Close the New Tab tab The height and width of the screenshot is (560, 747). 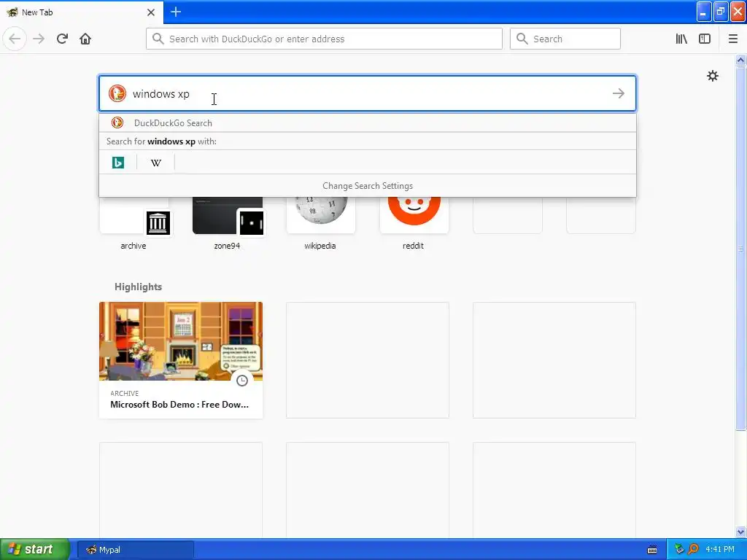tap(150, 12)
